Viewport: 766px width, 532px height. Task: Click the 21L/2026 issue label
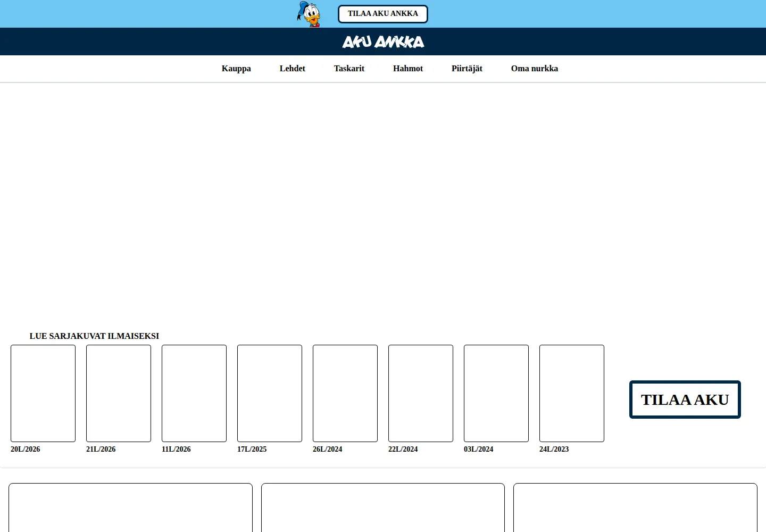coord(101,450)
